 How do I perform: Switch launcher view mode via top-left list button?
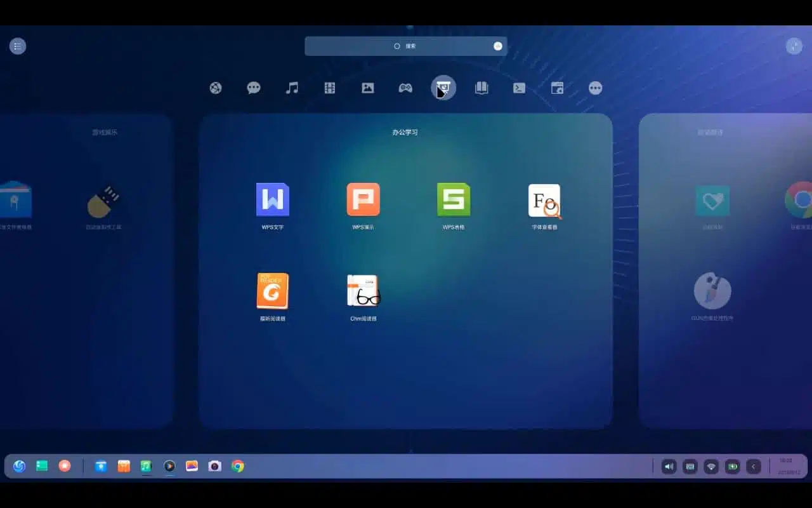pyautogui.click(x=18, y=46)
